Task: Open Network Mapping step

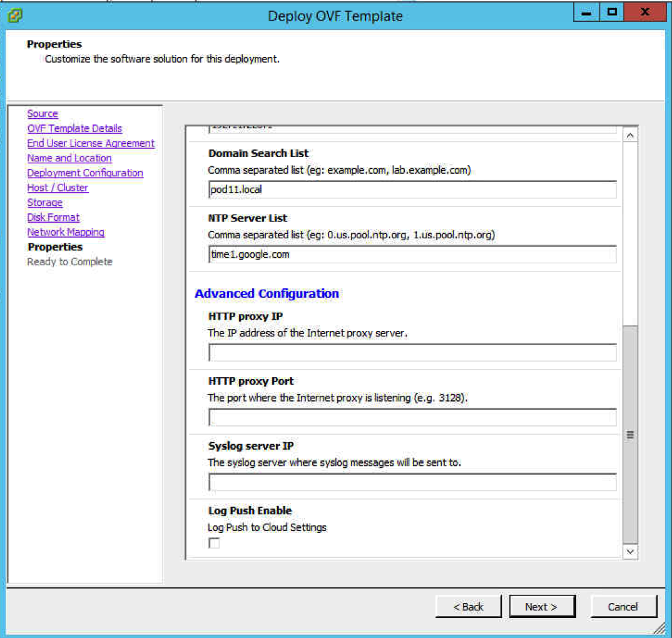Action: pos(66,232)
